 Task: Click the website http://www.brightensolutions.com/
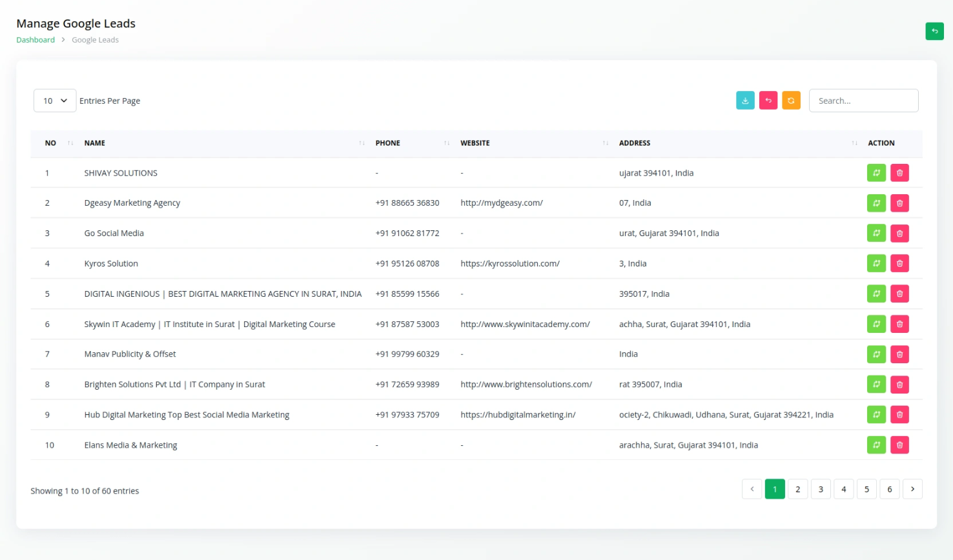pos(526,385)
